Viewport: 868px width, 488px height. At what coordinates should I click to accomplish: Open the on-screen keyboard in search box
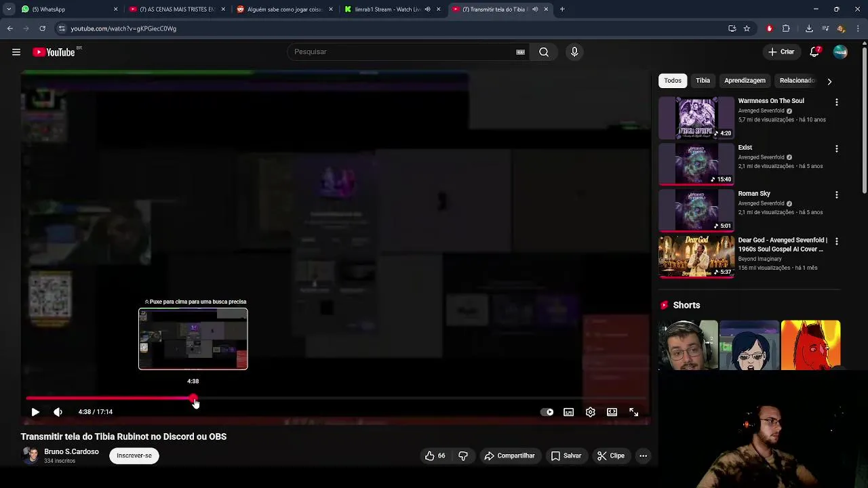520,52
